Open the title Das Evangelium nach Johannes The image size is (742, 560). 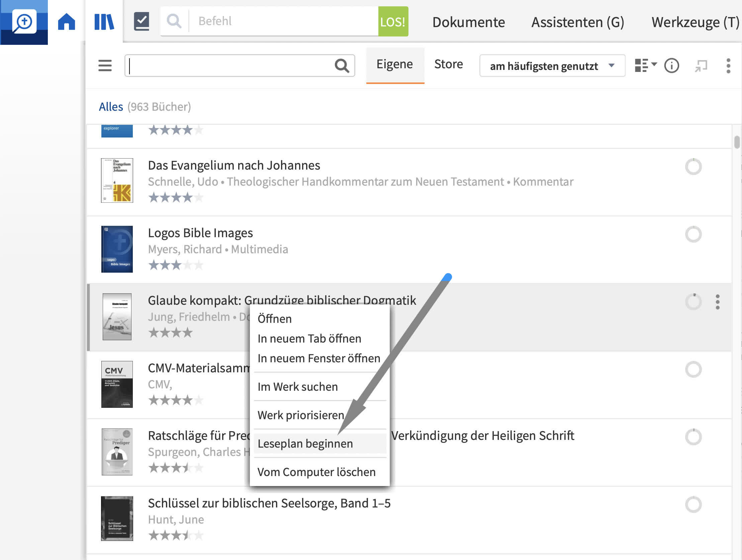[234, 165]
